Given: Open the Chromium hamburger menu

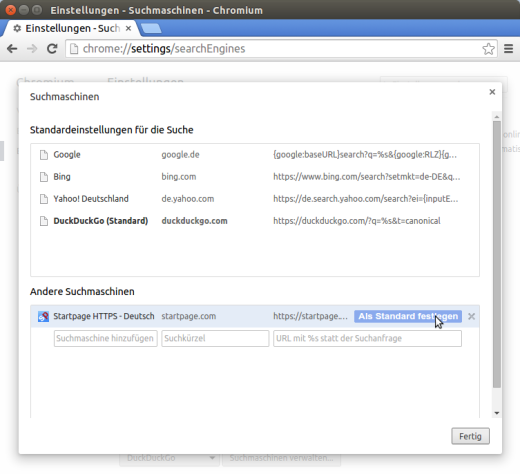Looking at the screenshot, I should tap(508, 49).
